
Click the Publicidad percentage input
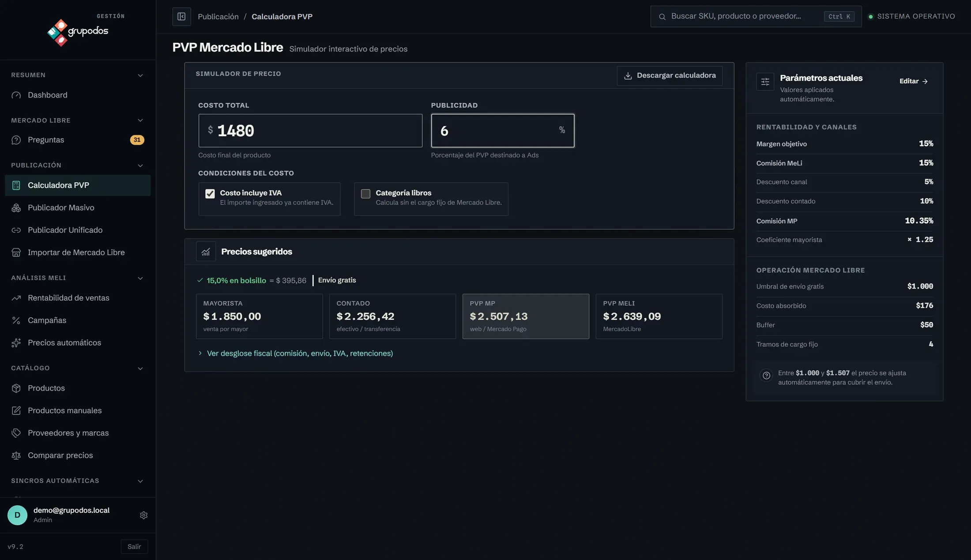click(503, 131)
